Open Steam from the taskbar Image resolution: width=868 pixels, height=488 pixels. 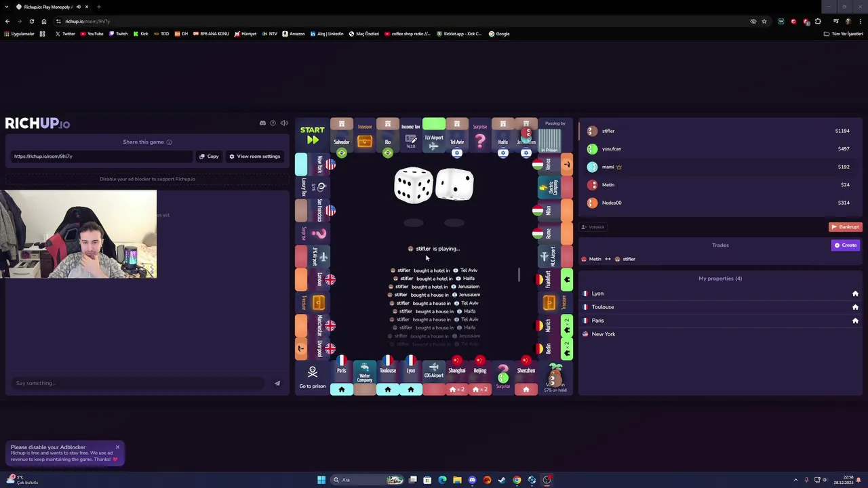(502, 480)
